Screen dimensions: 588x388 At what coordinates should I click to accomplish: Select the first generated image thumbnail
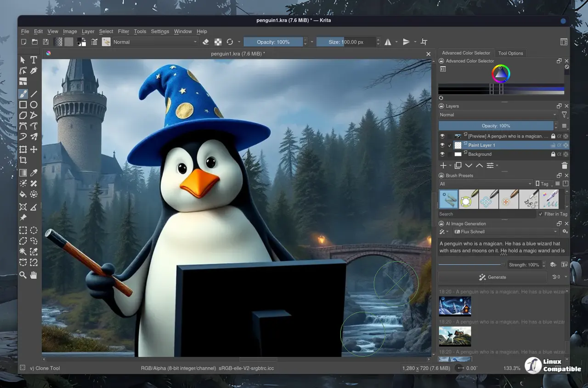[455, 306]
